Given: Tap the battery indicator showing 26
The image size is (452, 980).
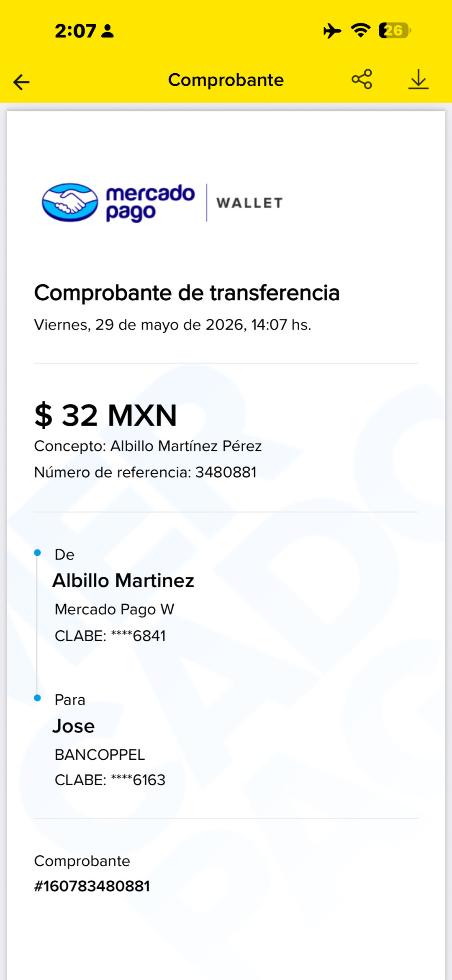Looking at the screenshot, I should tap(395, 31).
